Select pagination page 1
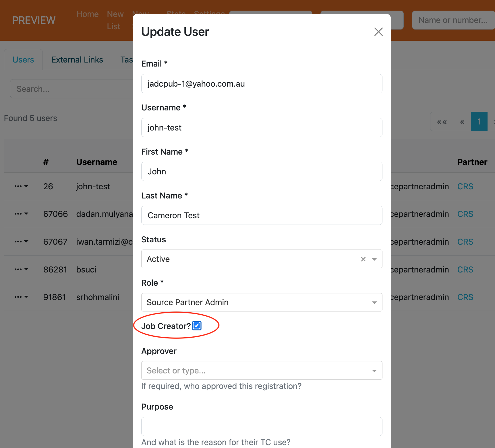 coord(479,121)
